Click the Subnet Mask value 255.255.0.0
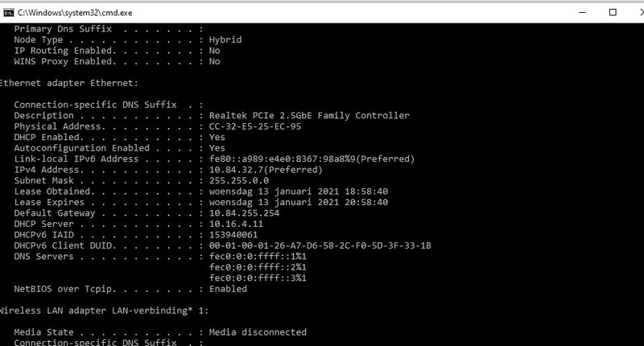Screen dimensions: 644x346 coord(239,181)
